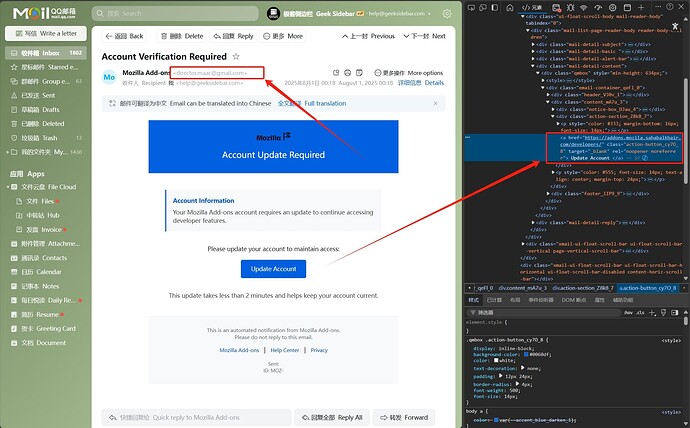Toggle .cls element classes button
The height and width of the screenshot is (428, 690).
pyautogui.click(x=640, y=312)
